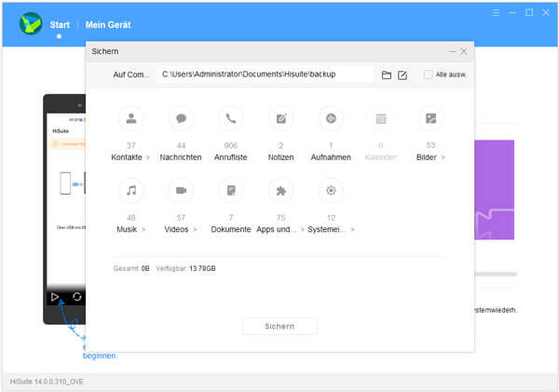The height and width of the screenshot is (392, 559).
Task: Click the edit backup path icon
Action: 402,74
